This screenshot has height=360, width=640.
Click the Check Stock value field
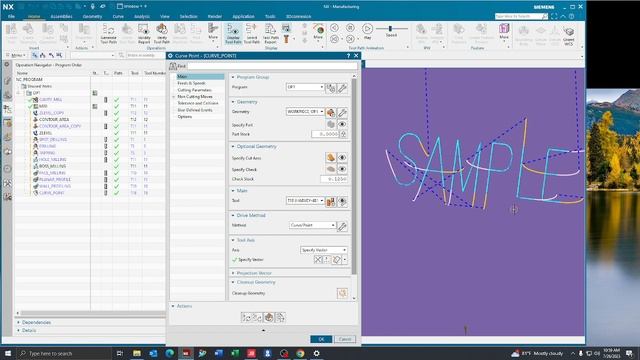coord(334,179)
